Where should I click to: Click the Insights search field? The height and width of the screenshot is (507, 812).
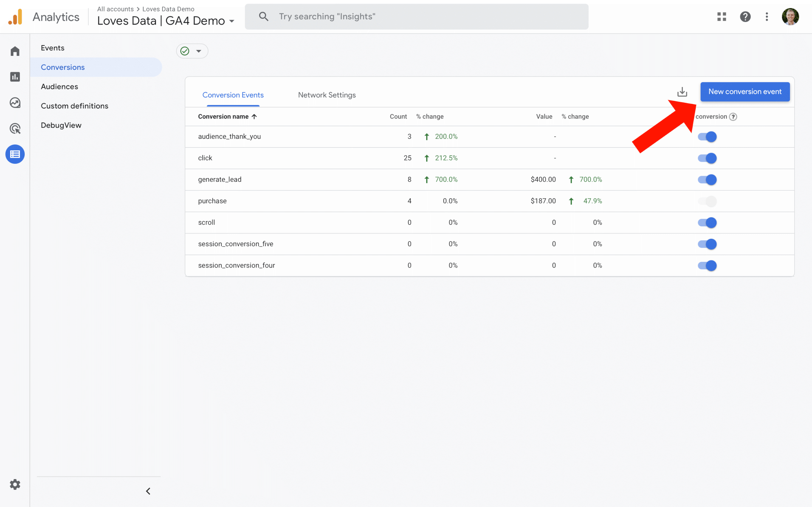(416, 17)
